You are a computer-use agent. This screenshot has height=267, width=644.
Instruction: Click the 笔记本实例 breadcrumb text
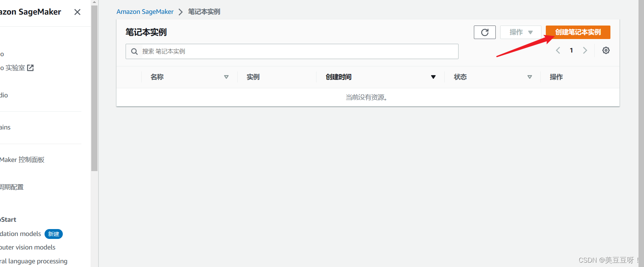pyautogui.click(x=204, y=12)
